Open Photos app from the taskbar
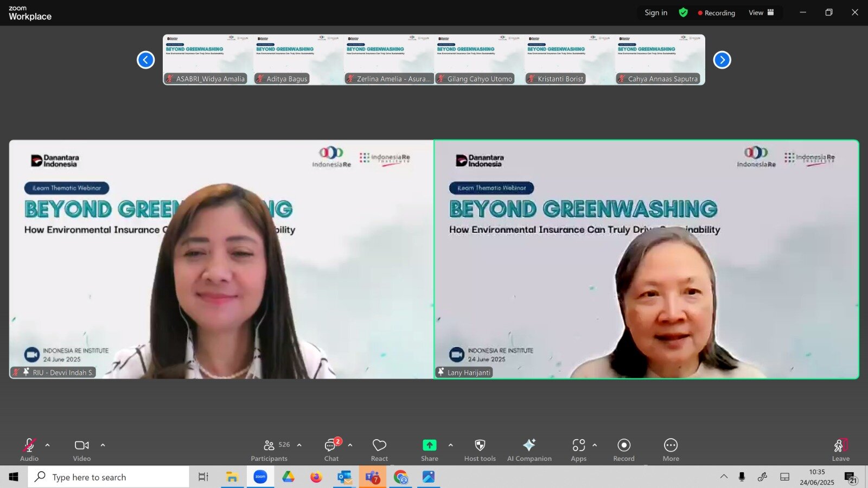The image size is (868, 488). pyautogui.click(x=429, y=477)
